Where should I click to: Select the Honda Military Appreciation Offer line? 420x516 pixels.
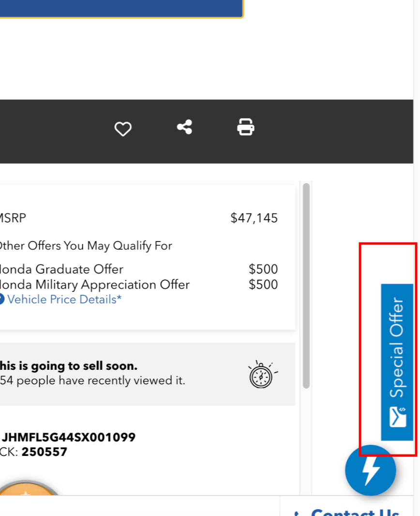coord(95,284)
